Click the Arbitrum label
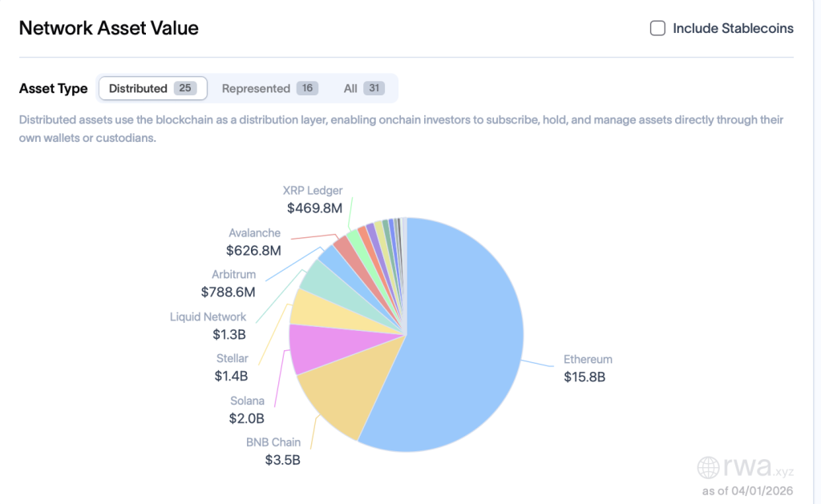The image size is (821, 504). pos(233,275)
